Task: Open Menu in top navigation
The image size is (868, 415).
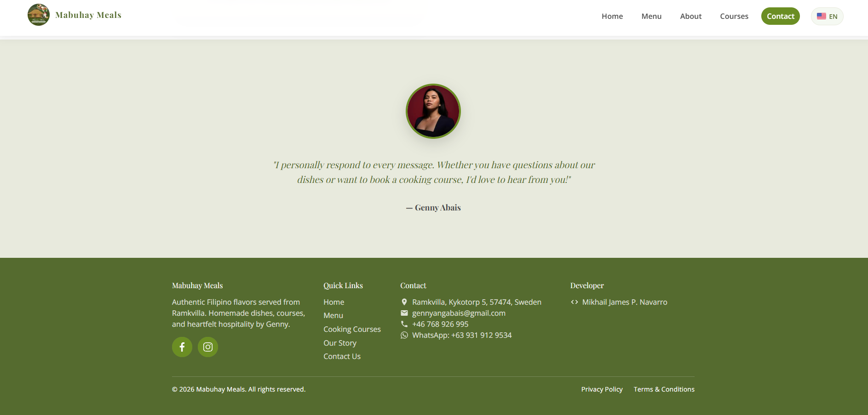Action: pos(651,16)
